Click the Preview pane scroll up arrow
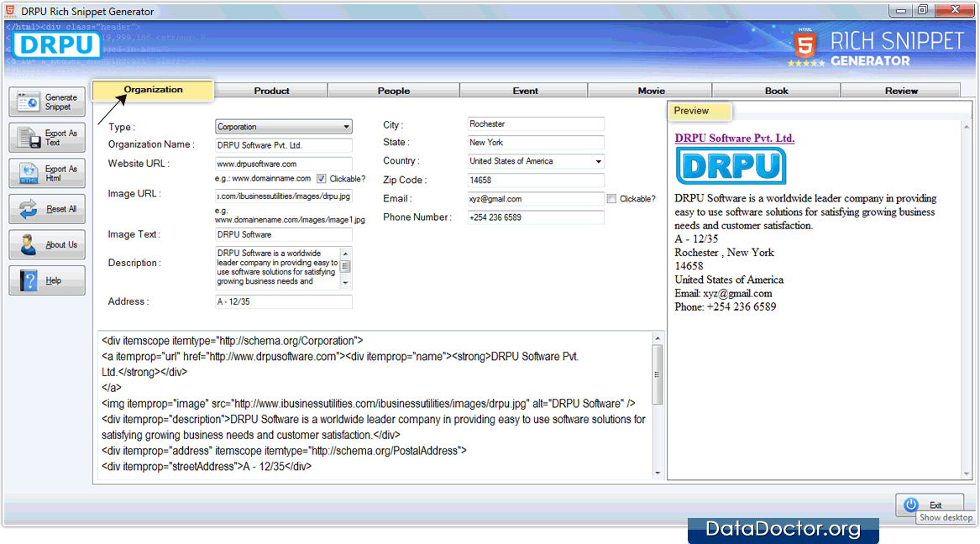Image resolution: width=980 pixels, height=544 pixels. pyautogui.click(x=967, y=127)
